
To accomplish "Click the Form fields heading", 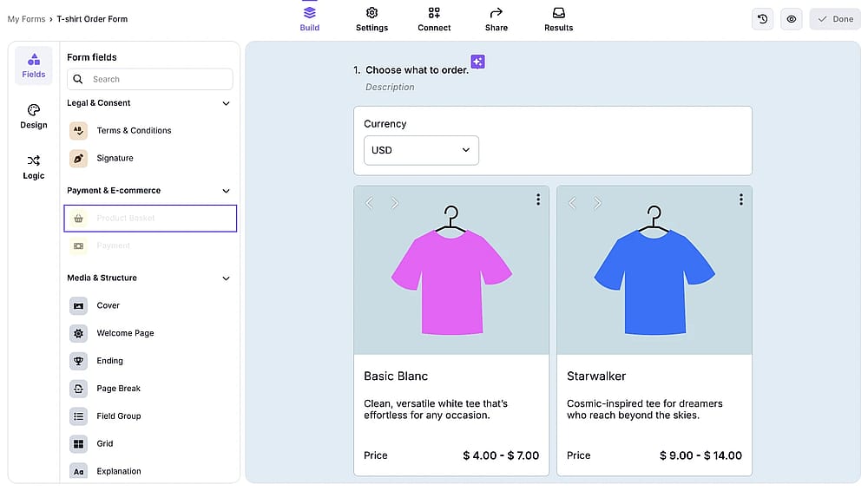I will tap(92, 57).
